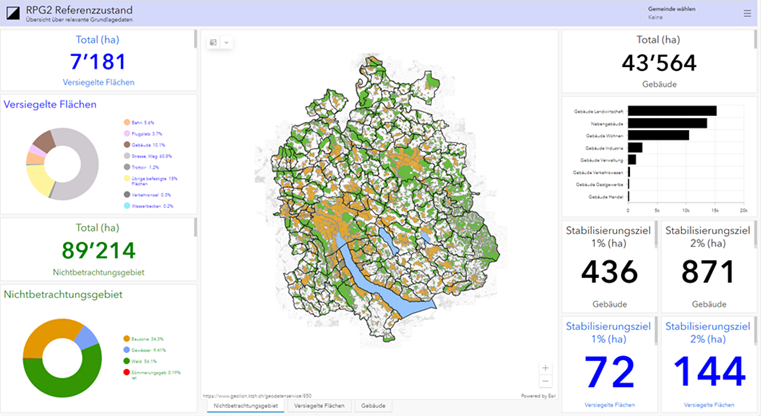The height and width of the screenshot is (416, 761).
Task: Click the scrollbar in the Total Versiegelte Flächen card
Action: click(x=196, y=39)
